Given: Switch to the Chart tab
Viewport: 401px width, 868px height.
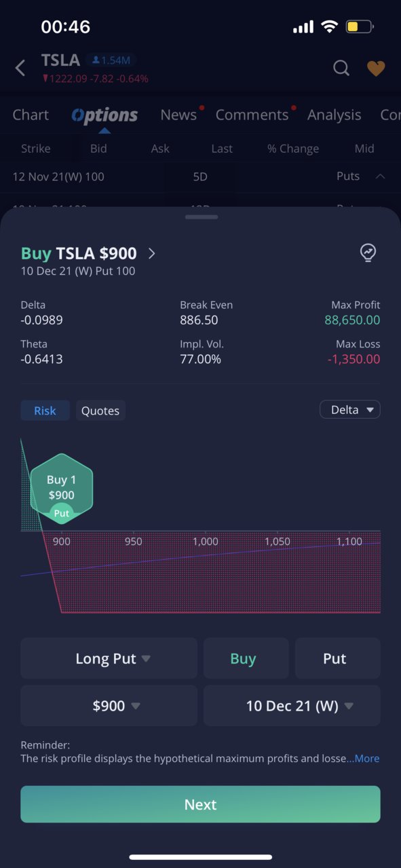Looking at the screenshot, I should point(31,115).
